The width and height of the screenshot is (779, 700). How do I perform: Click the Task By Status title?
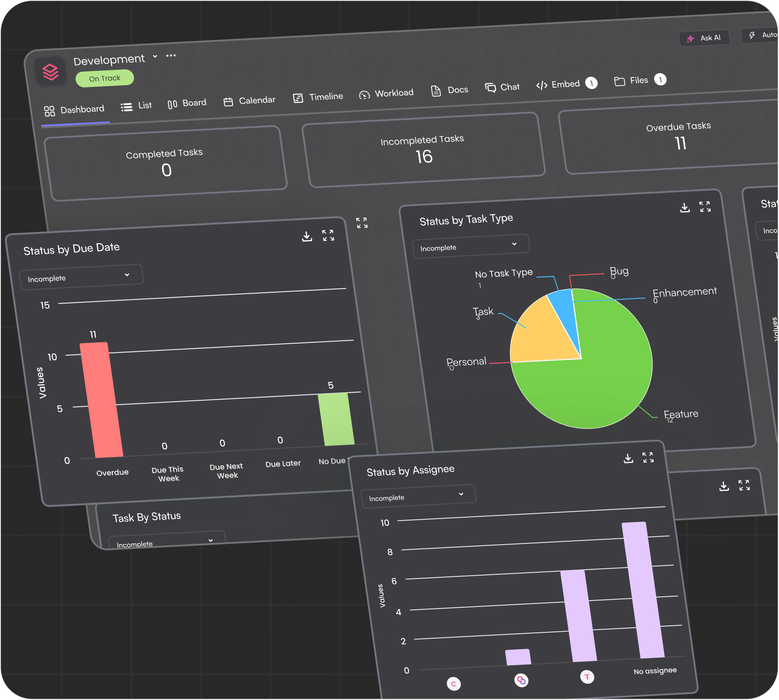coord(146,517)
